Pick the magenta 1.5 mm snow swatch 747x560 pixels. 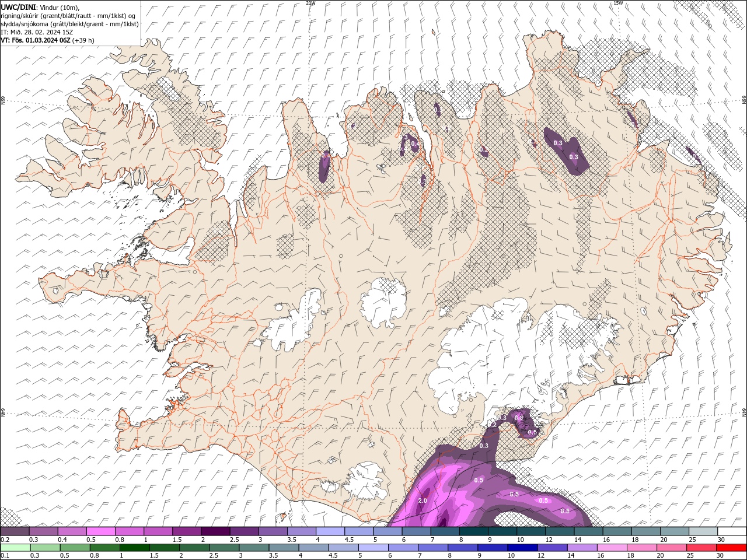(x=187, y=531)
